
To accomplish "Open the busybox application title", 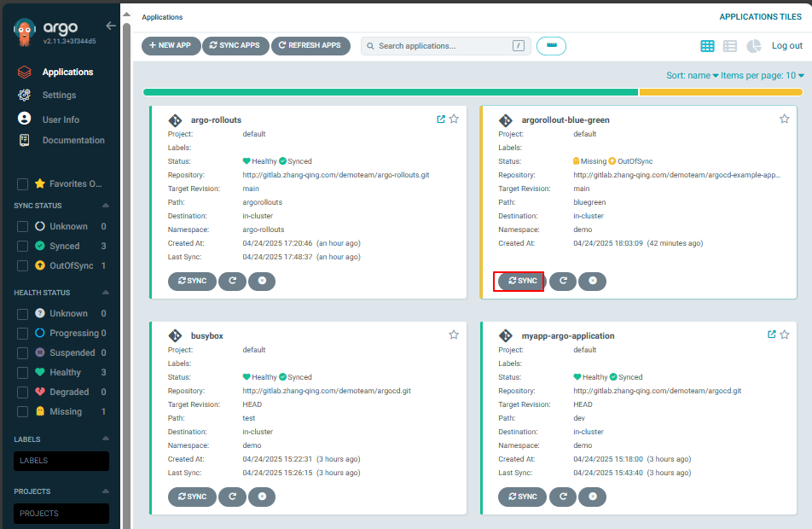I will pos(207,335).
